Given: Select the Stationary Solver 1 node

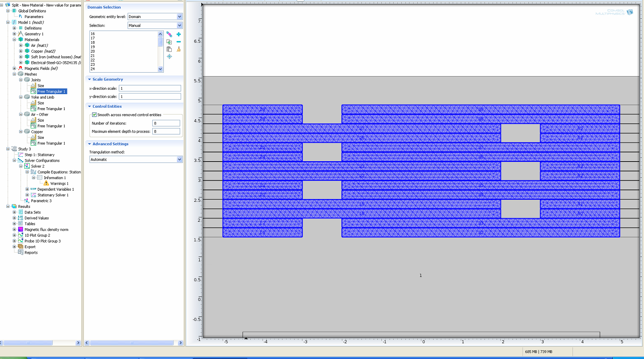Looking at the screenshot, I should (x=53, y=195).
